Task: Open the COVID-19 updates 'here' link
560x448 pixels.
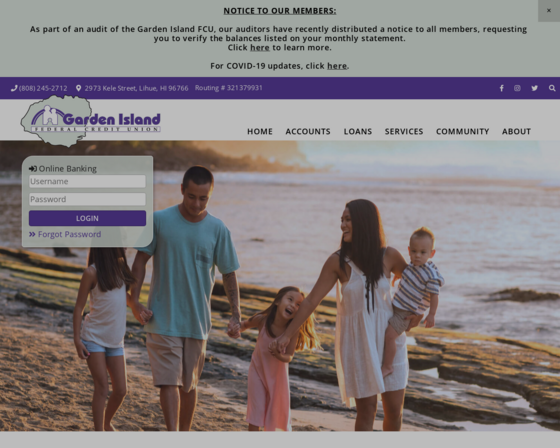Action: [337, 66]
